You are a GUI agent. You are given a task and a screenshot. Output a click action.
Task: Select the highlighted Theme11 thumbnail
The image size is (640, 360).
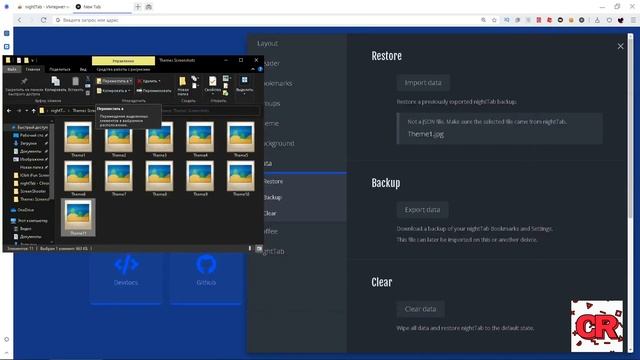[x=78, y=217]
